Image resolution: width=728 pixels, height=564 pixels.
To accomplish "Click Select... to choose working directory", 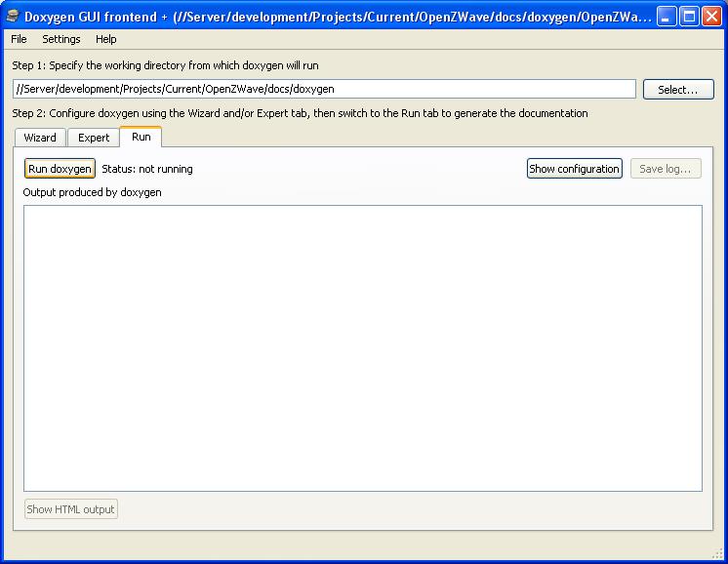I will click(x=678, y=89).
